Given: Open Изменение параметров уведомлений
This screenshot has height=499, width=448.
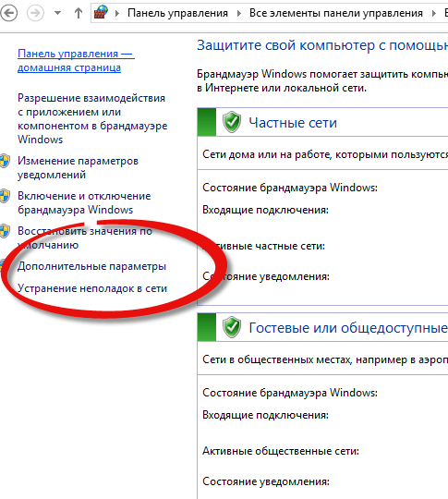Looking at the screenshot, I should [x=78, y=167].
